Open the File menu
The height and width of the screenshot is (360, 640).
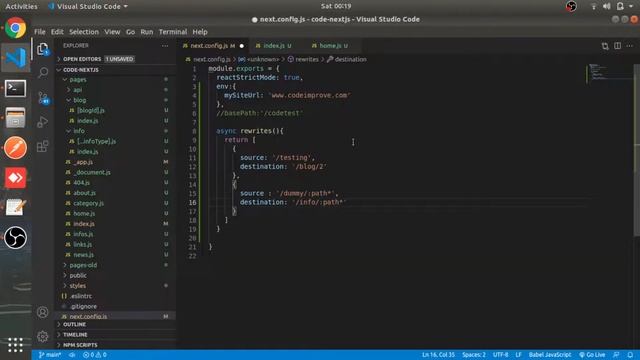pyautogui.click(x=40, y=32)
